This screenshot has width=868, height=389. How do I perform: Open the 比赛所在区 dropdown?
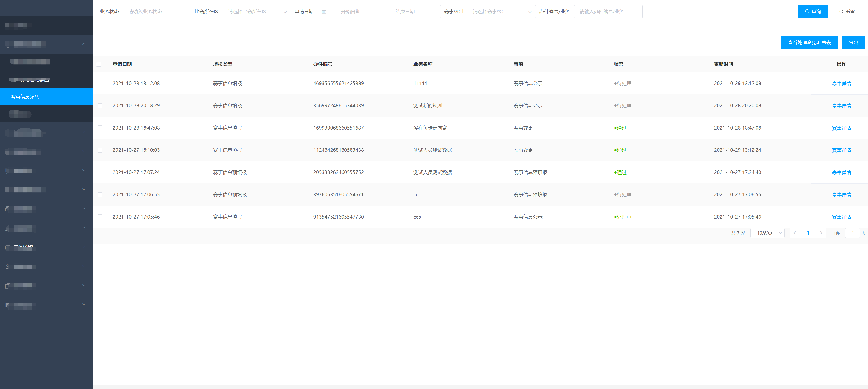(256, 11)
